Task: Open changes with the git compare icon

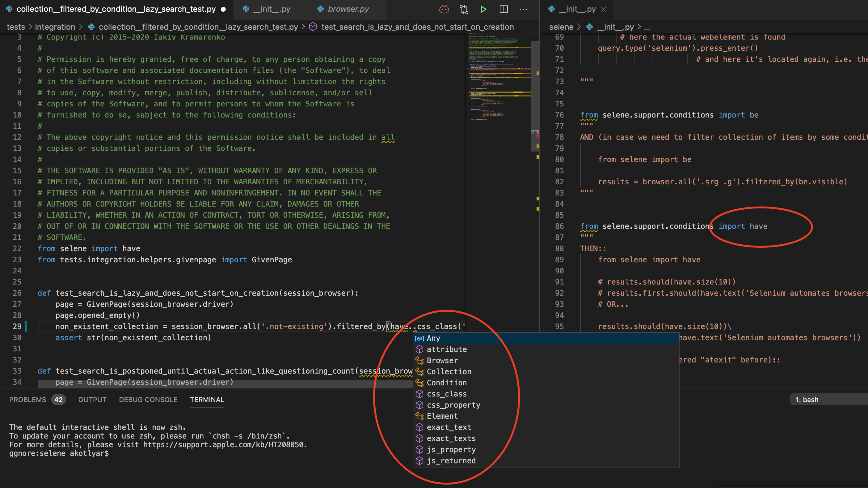Action: click(464, 9)
